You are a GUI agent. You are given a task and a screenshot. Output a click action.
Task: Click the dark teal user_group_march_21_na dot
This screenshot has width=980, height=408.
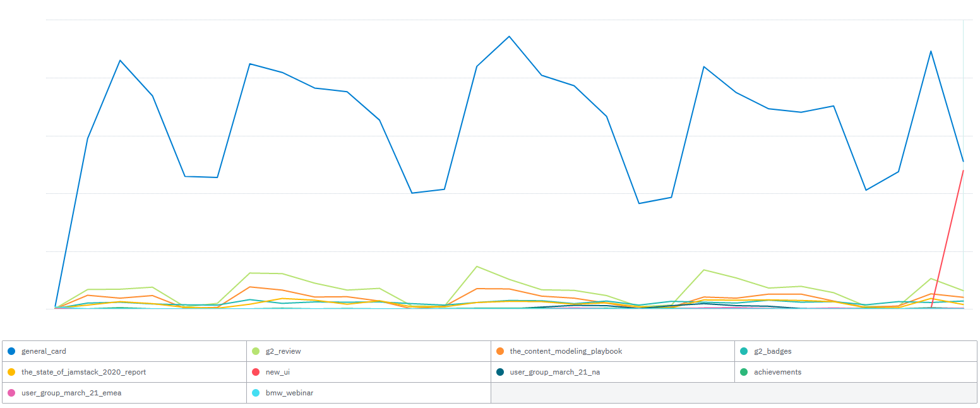(x=500, y=372)
